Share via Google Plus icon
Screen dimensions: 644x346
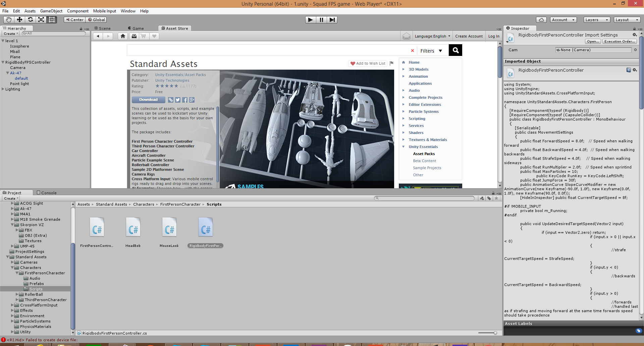coord(192,100)
